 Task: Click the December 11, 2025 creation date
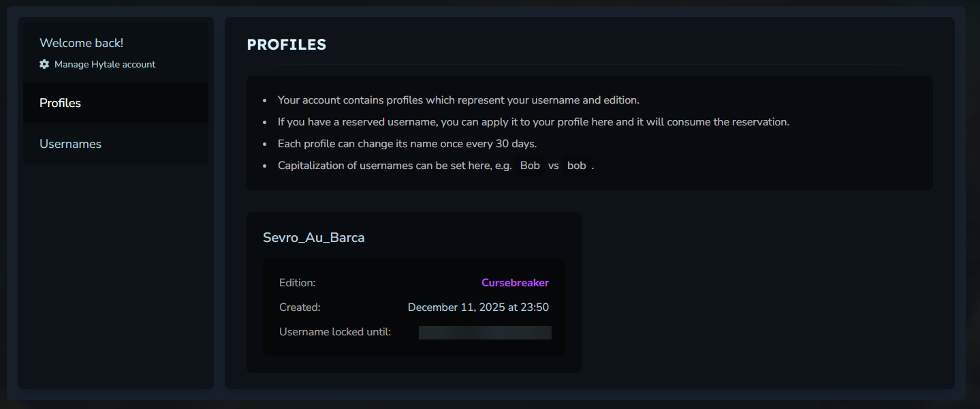[x=478, y=307]
